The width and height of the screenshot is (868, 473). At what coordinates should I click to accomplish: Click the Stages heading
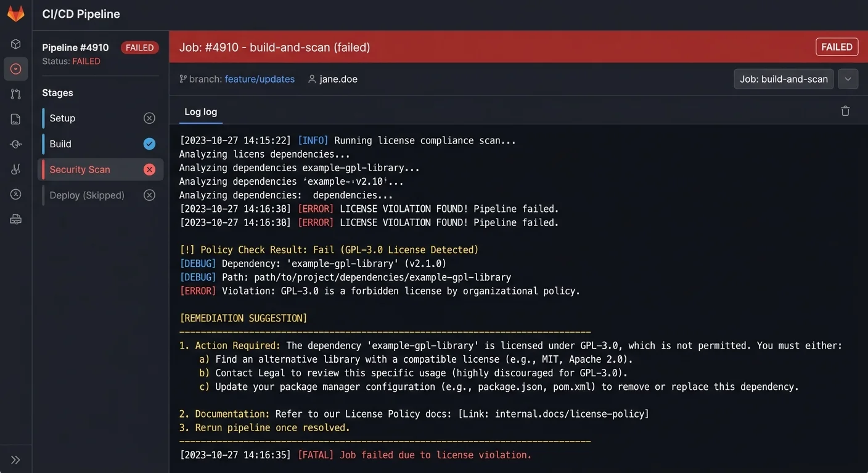tap(57, 93)
